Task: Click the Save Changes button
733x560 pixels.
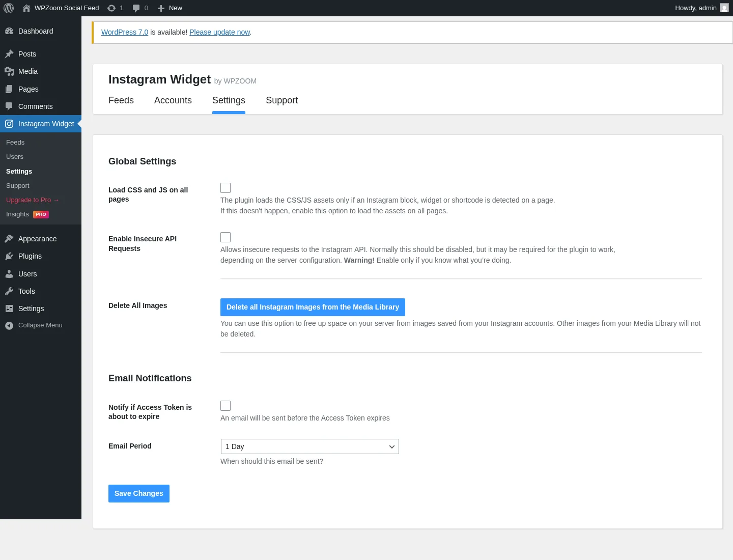Action: point(139,493)
